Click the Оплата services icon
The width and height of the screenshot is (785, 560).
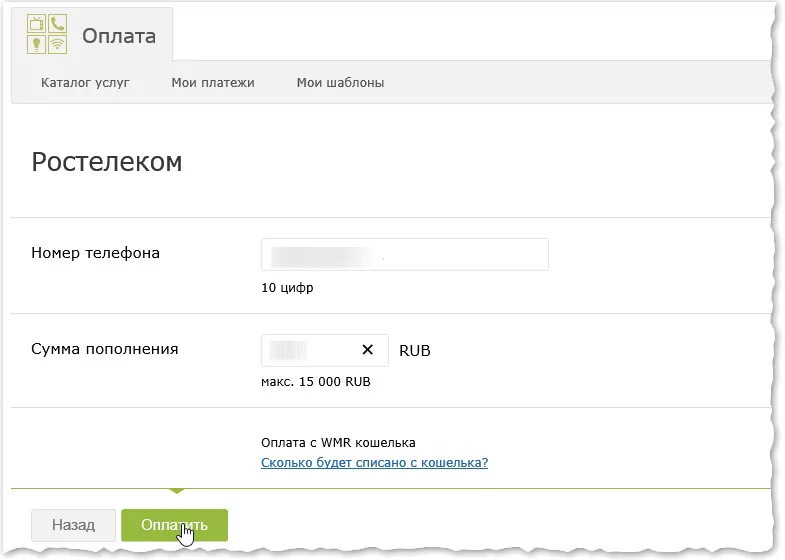(47, 34)
